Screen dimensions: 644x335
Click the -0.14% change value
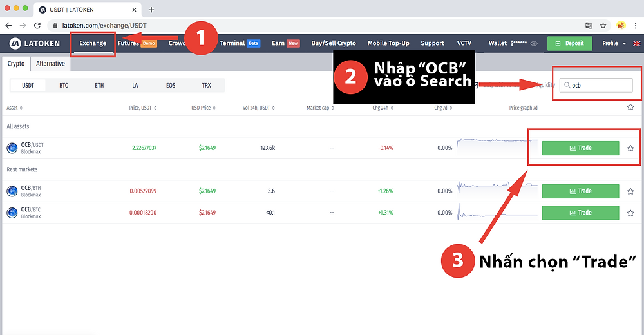[385, 148]
